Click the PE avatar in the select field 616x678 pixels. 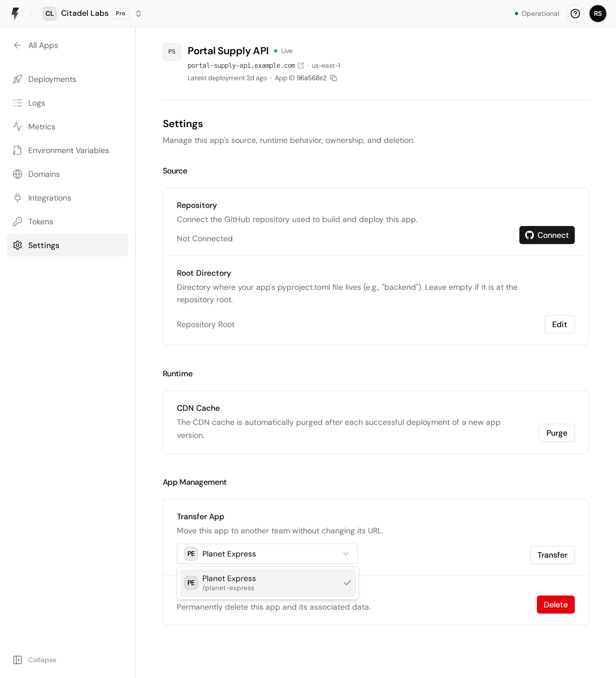(191, 554)
